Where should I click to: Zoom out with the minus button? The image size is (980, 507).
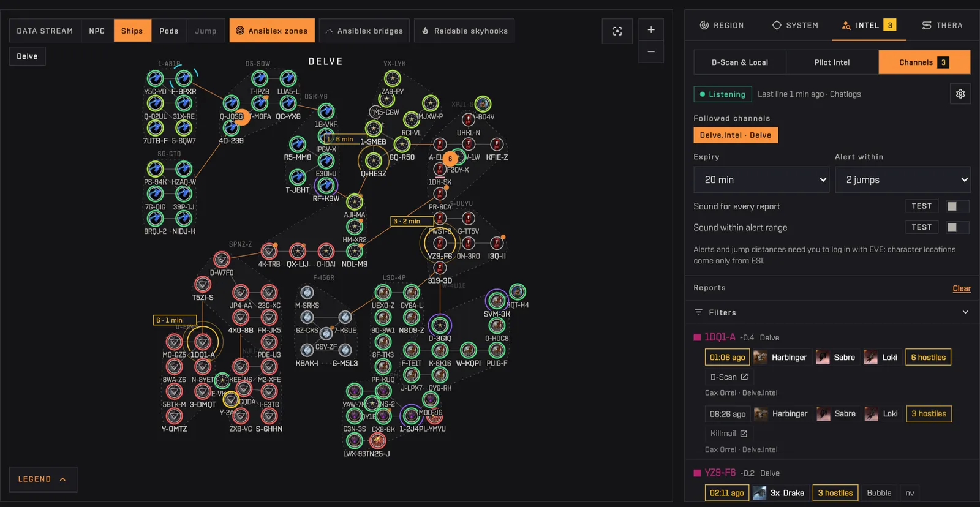coord(651,51)
